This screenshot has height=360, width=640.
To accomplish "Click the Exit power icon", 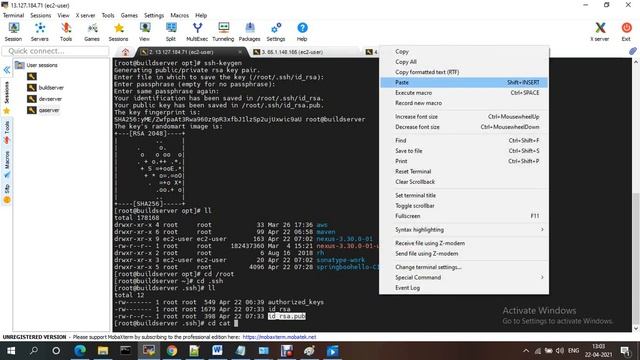I will (626, 32).
